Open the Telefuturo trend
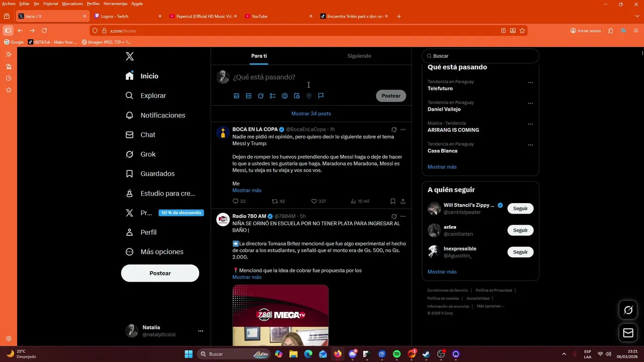Viewport: 644px width, 362px height. [x=440, y=88]
